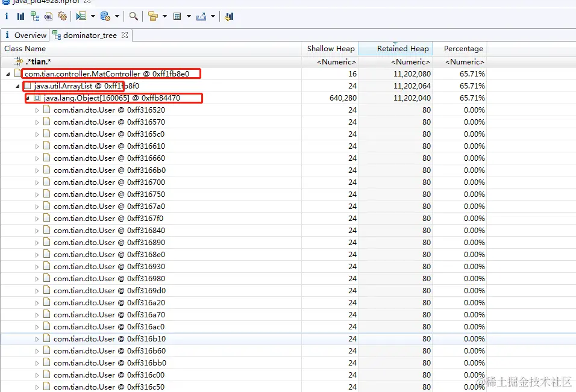
Task: Click the Export results icon
Action: point(201,16)
